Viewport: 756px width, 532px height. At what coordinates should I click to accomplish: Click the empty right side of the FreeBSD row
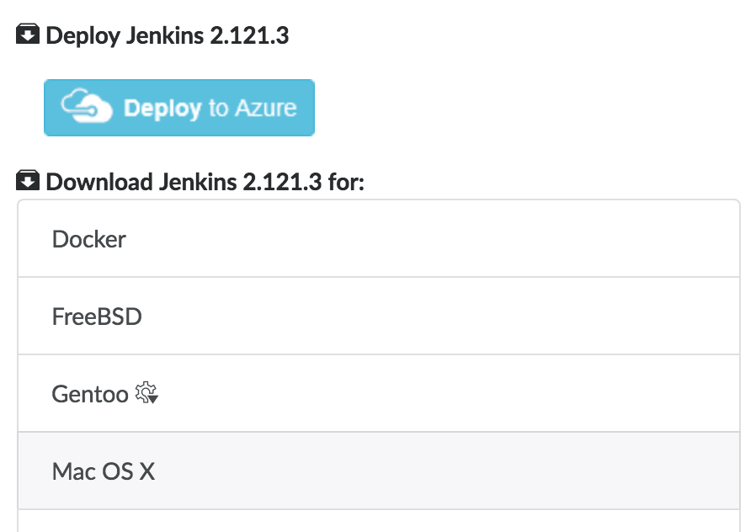[x=547, y=317]
